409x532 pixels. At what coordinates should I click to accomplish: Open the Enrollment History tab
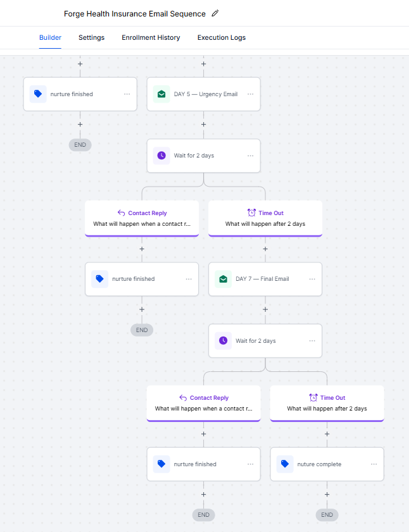pos(151,38)
